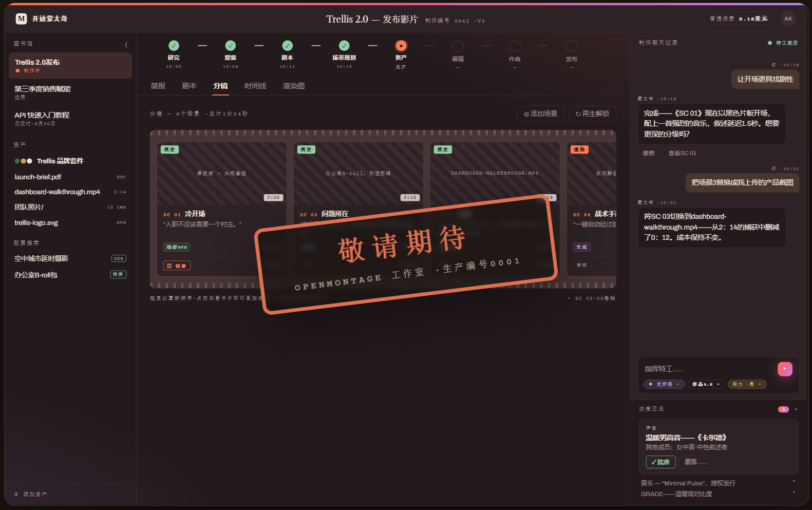Open the 作品4.8 version dropdown

pos(706,384)
